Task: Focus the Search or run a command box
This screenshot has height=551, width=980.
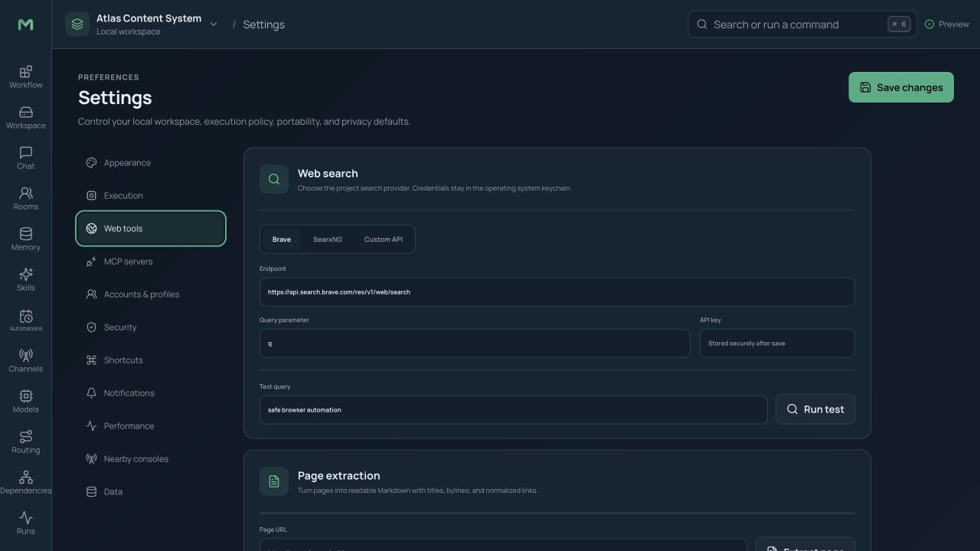Action: pos(802,24)
